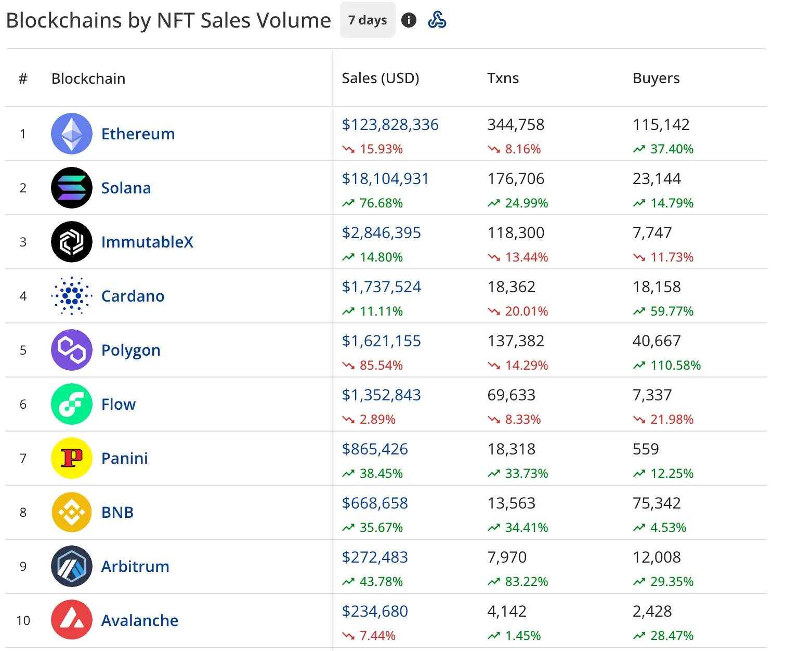Open the 7 days time range selector
This screenshot has height=651, width=812.
[x=368, y=20]
